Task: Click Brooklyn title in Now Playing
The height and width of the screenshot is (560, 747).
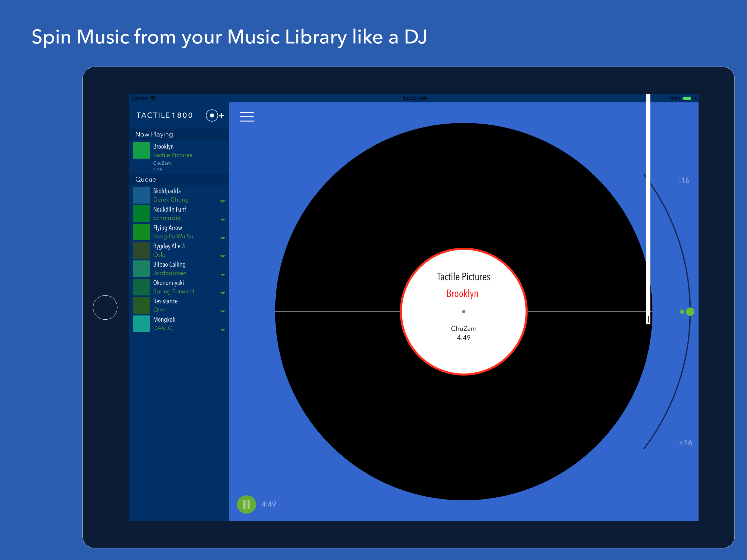Action: tap(164, 146)
